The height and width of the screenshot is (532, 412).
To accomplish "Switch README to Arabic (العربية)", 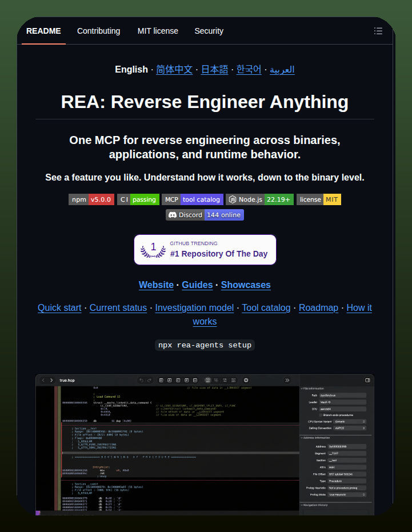I will 282,70.
